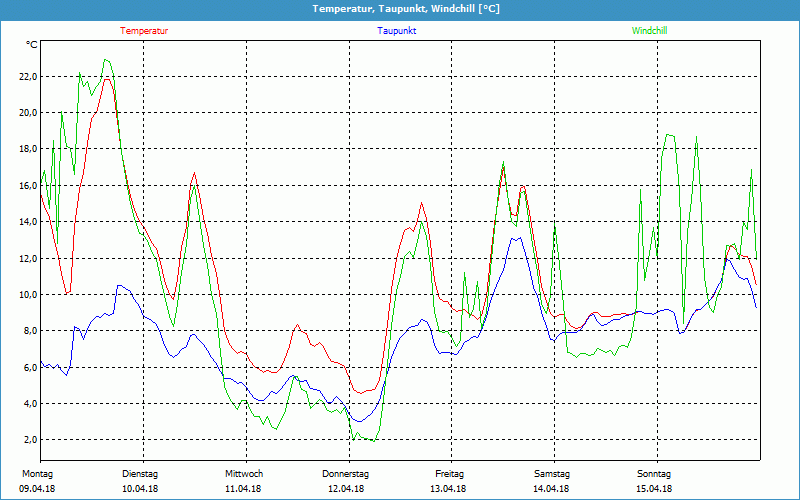Viewport: 800px width, 500px height.
Task: Click the Samstag day label
Action: [x=552, y=474]
